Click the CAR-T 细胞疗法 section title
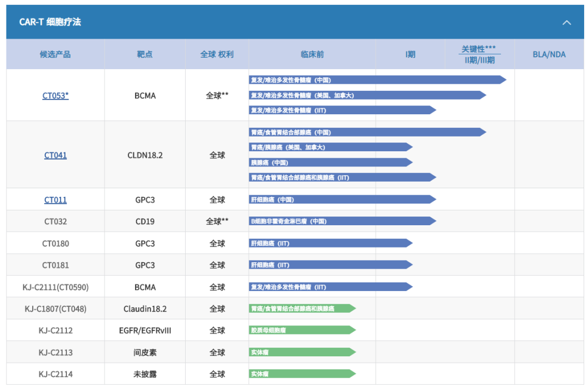The height and width of the screenshot is (389, 588). (50, 22)
